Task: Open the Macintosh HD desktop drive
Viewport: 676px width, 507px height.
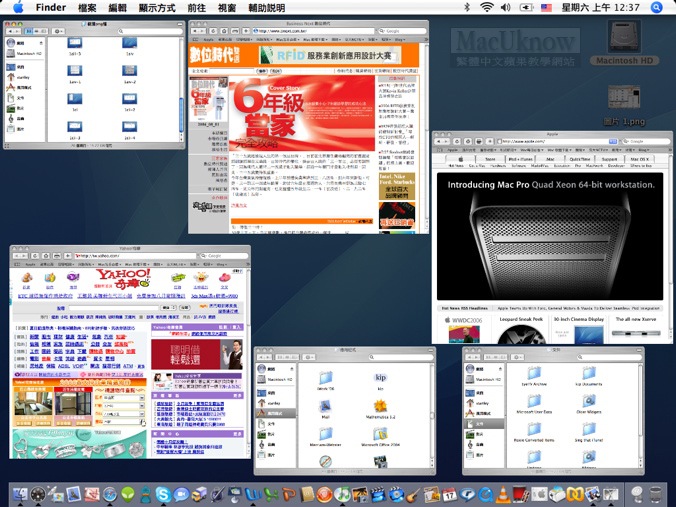Action: tap(624, 42)
